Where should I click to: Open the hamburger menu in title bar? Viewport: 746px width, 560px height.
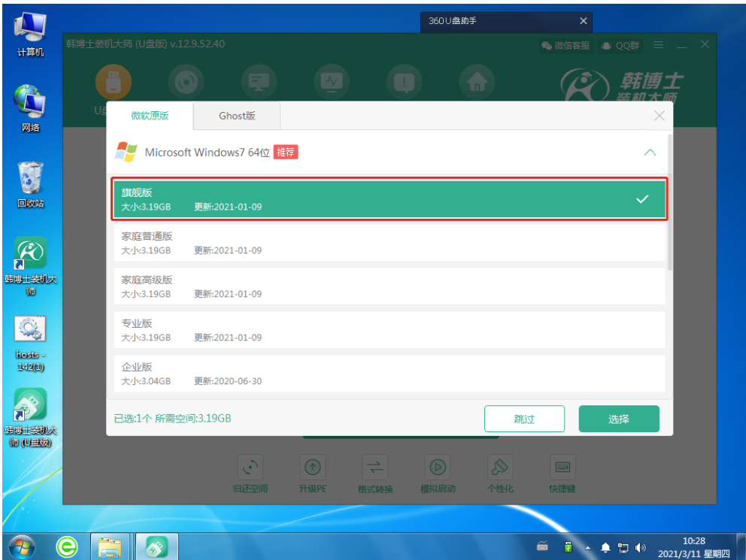pos(659,44)
